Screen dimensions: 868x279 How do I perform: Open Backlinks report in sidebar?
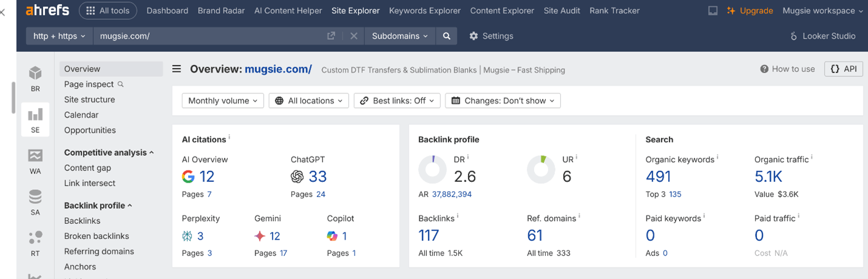[83, 221]
